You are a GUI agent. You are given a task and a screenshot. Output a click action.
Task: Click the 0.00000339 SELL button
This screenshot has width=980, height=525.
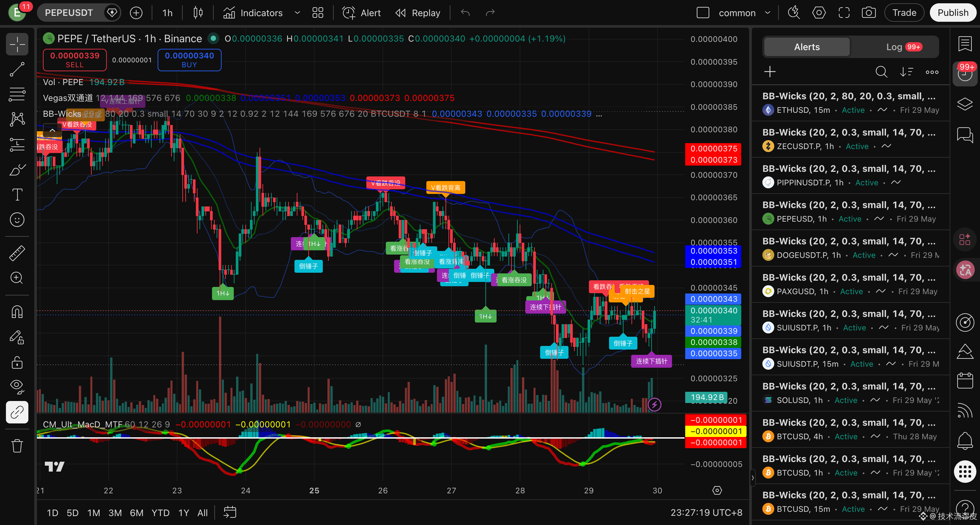tap(75, 60)
